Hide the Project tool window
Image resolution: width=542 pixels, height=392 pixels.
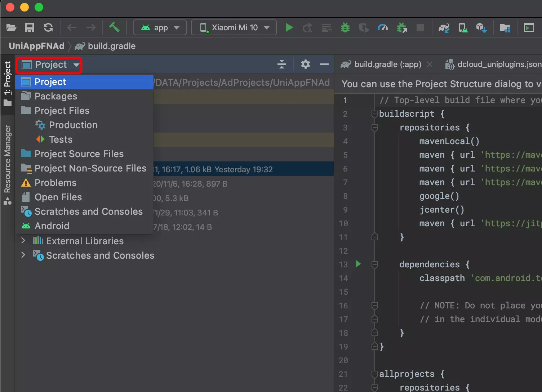(324, 64)
